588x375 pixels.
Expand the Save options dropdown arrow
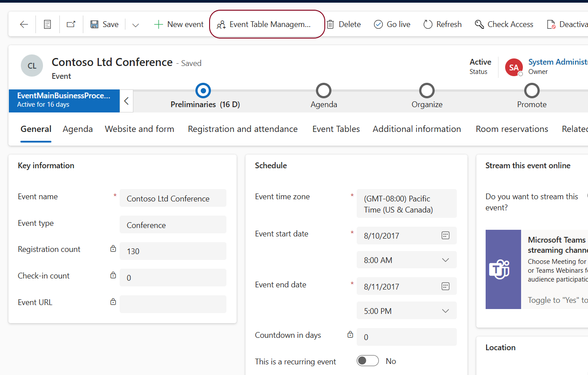[x=136, y=25]
